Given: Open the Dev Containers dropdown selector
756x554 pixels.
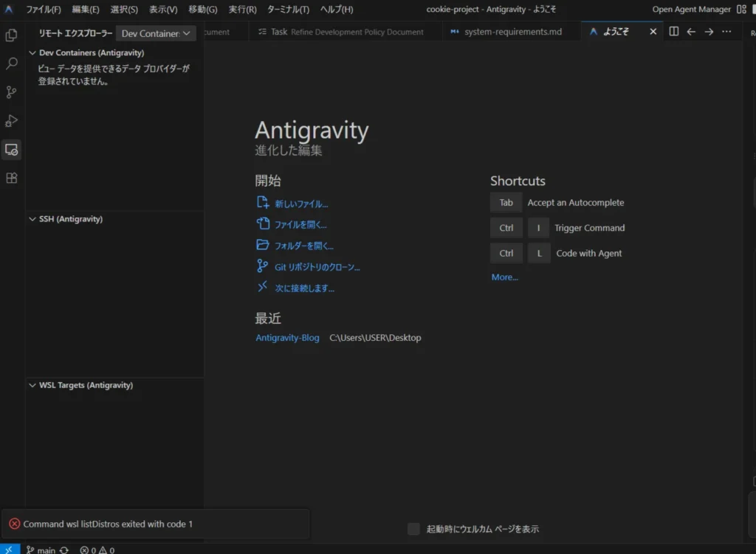Looking at the screenshot, I should pos(156,33).
